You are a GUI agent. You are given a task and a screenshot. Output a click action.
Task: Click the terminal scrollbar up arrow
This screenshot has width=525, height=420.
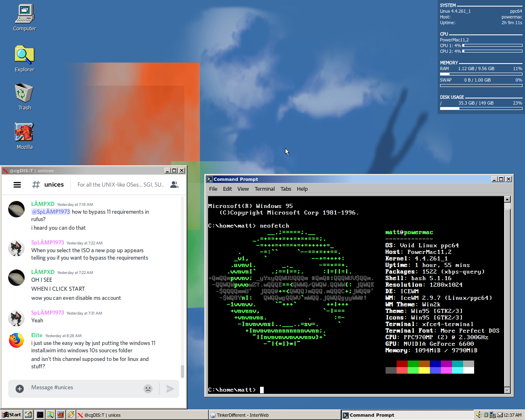pos(507,199)
